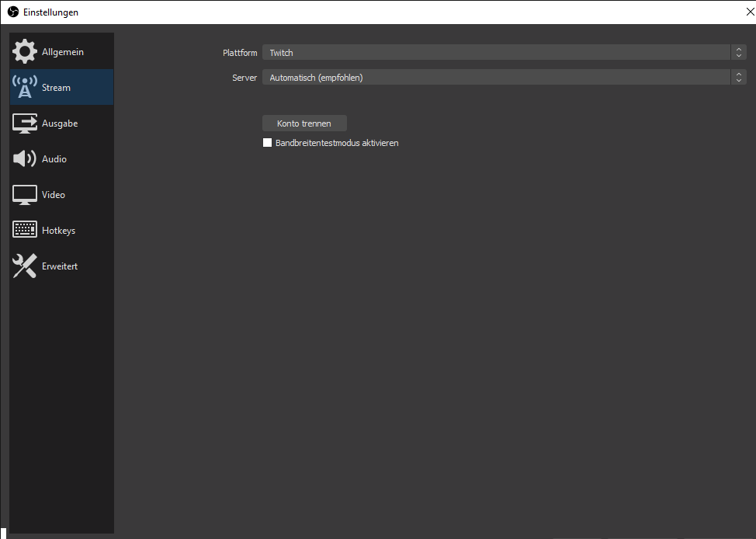The height and width of the screenshot is (539, 756).
Task: Open the Hotkeys keyboard icon
Action: pos(25,231)
